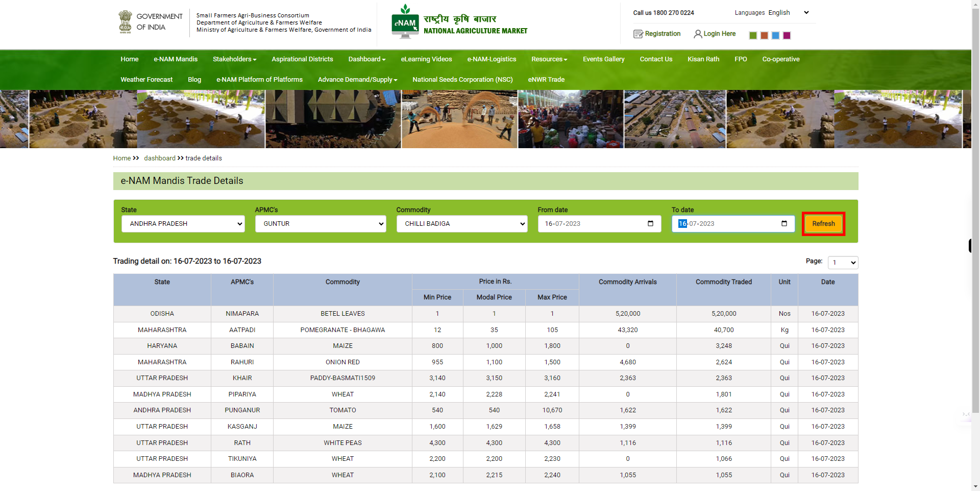
Task: Click Home breadcrumb link
Action: [x=122, y=158]
